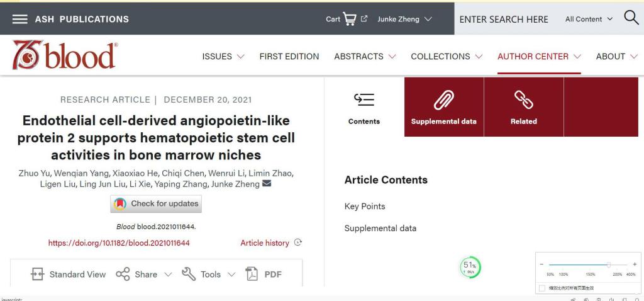
Task: Open the shopping cart icon
Action: 349,19
